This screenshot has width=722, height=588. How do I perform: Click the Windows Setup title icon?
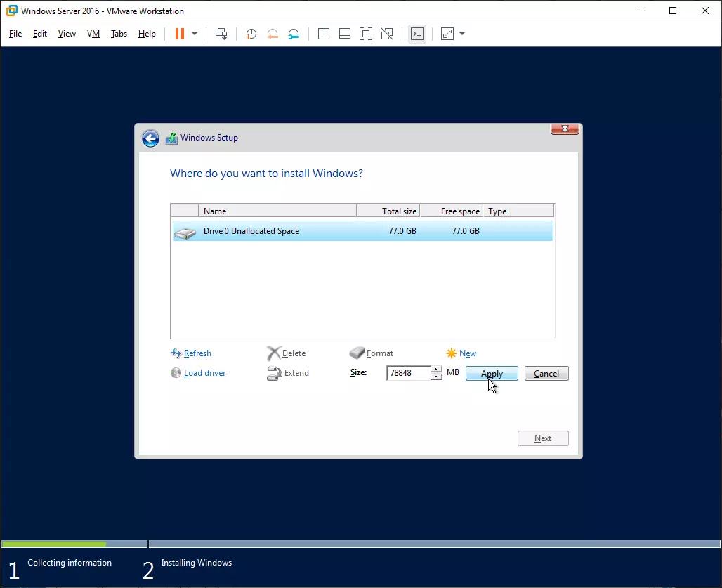tap(172, 138)
